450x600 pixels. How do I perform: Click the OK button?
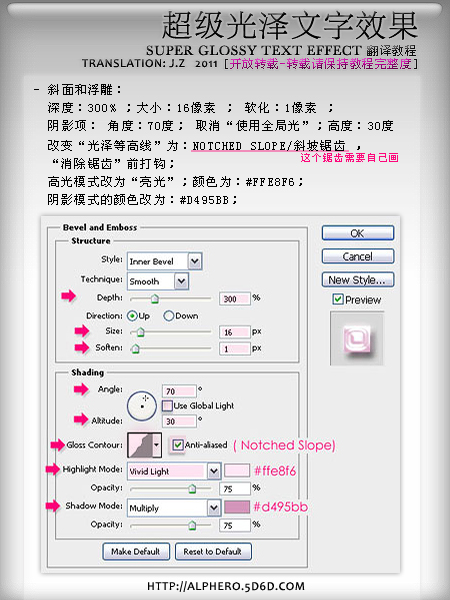(x=357, y=233)
